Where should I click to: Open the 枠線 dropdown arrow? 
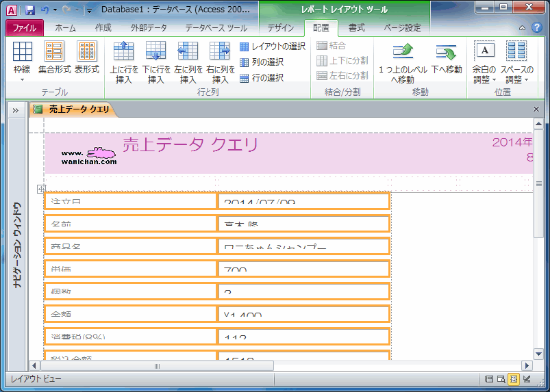pos(22,80)
